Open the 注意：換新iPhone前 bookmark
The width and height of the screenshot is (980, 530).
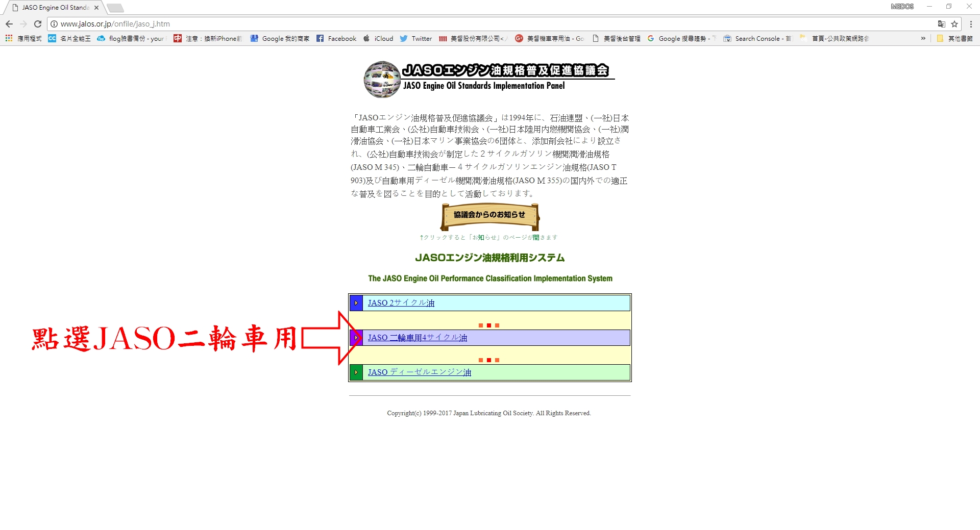click(208, 38)
